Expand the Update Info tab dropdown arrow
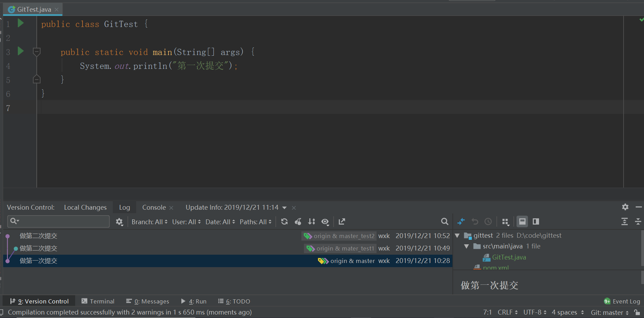 284,208
